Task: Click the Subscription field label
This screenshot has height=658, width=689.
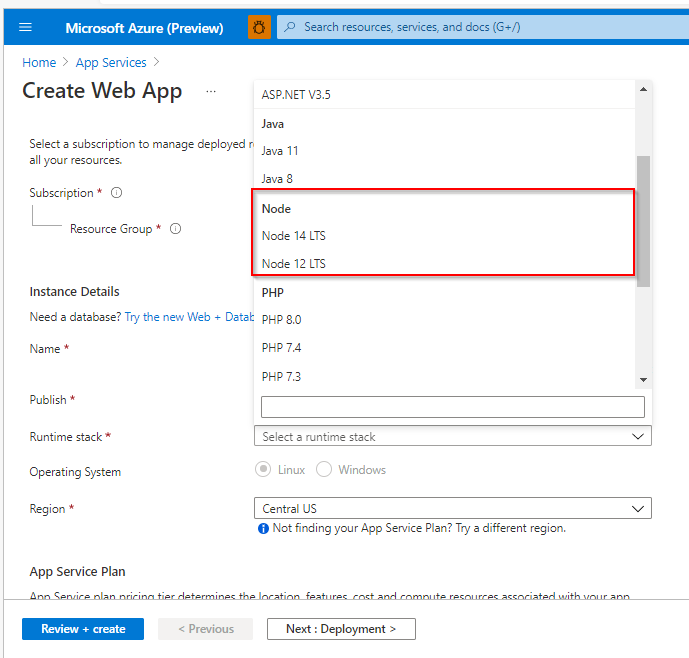Action: point(62,193)
